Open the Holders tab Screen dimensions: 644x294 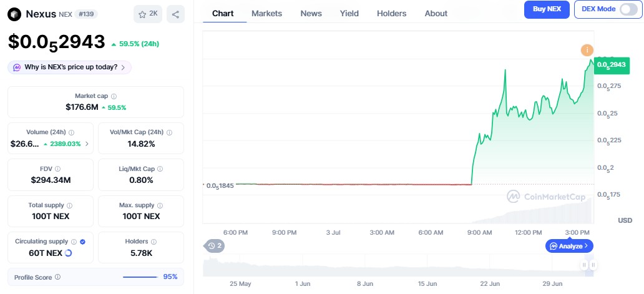pyautogui.click(x=391, y=14)
